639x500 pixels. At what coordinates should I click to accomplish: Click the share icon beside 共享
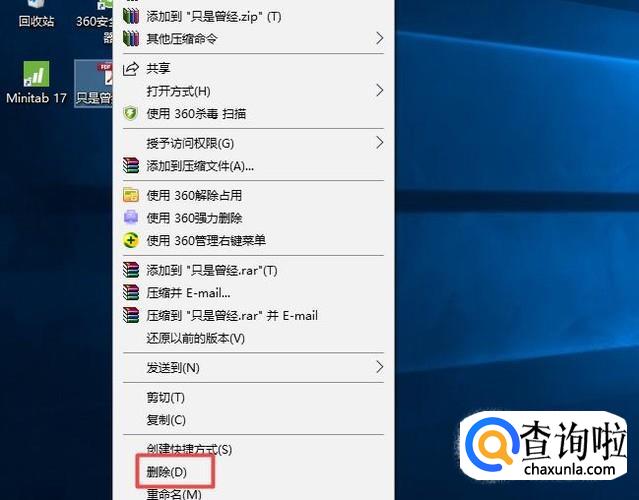point(130,69)
